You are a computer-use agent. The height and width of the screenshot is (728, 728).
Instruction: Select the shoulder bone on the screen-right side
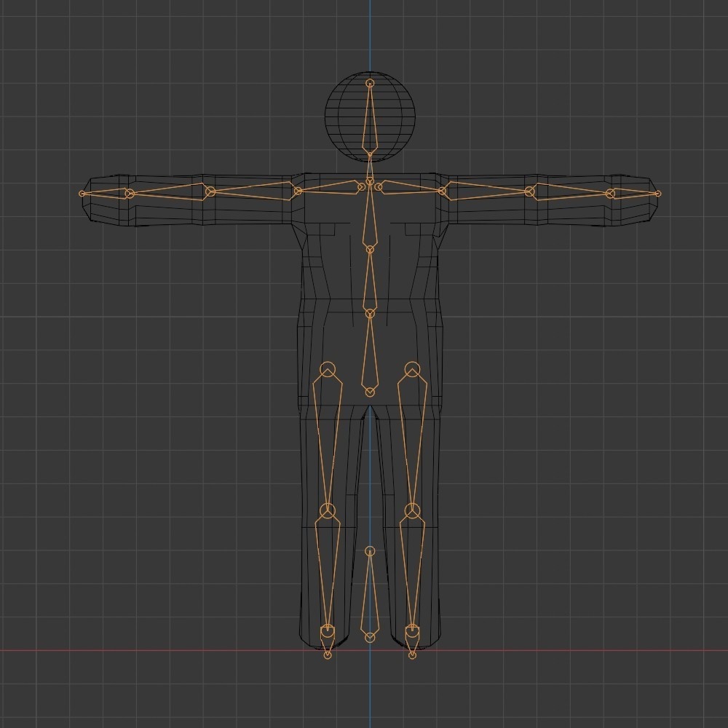pyautogui.click(x=411, y=187)
